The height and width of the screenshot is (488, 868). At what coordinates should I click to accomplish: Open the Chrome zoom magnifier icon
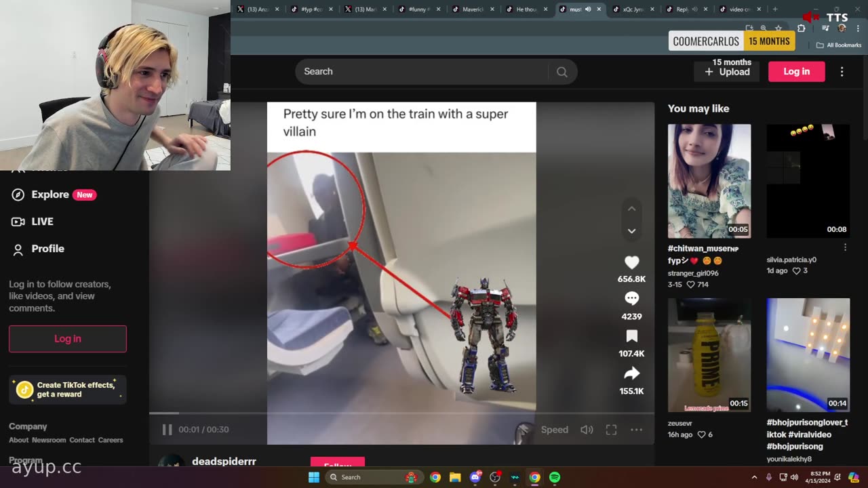764,28
